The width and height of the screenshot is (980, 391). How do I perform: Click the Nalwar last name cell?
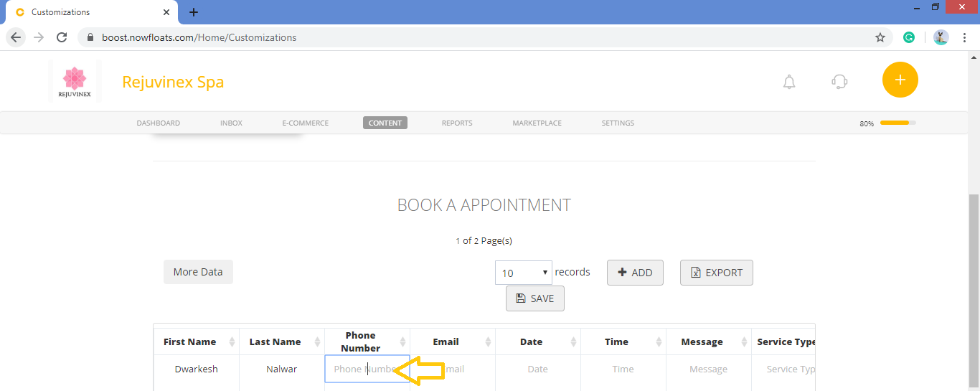point(282,369)
